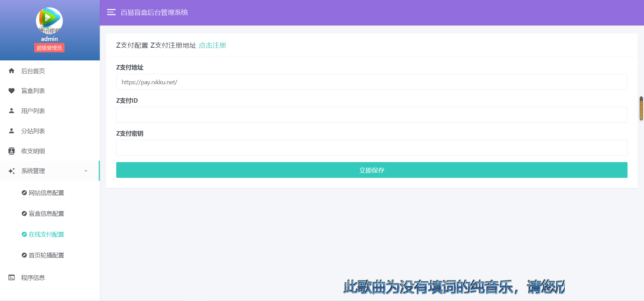644x301 pixels.
Task: Collapse the 系统管理 chevron arrow
Action: point(86,171)
